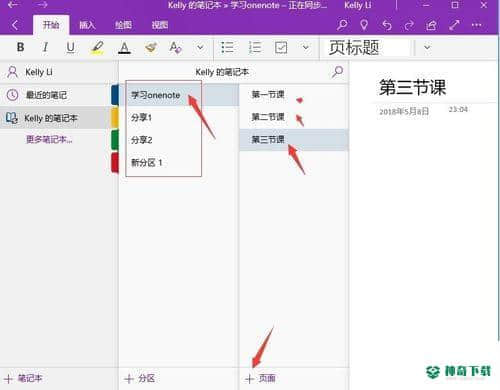This screenshot has height=390, width=500.
Task: Switch to the 绘图 tab
Action: coord(123,25)
